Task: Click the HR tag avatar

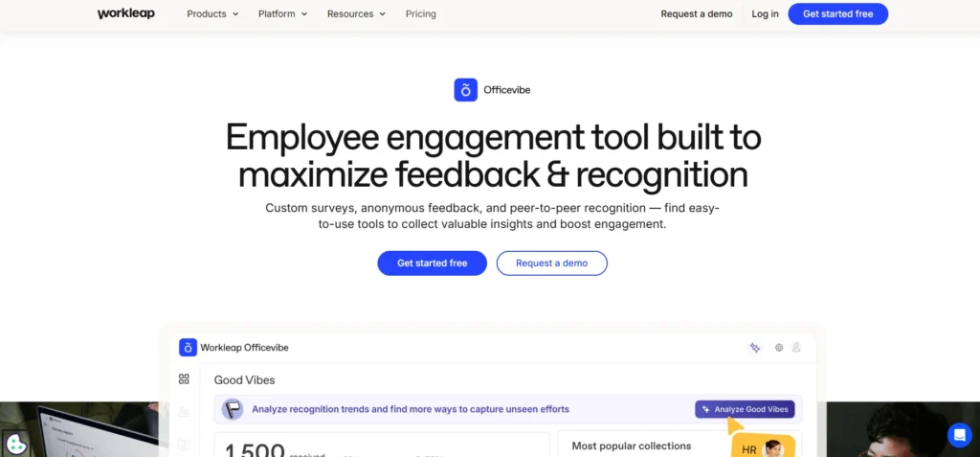Action: point(773,448)
